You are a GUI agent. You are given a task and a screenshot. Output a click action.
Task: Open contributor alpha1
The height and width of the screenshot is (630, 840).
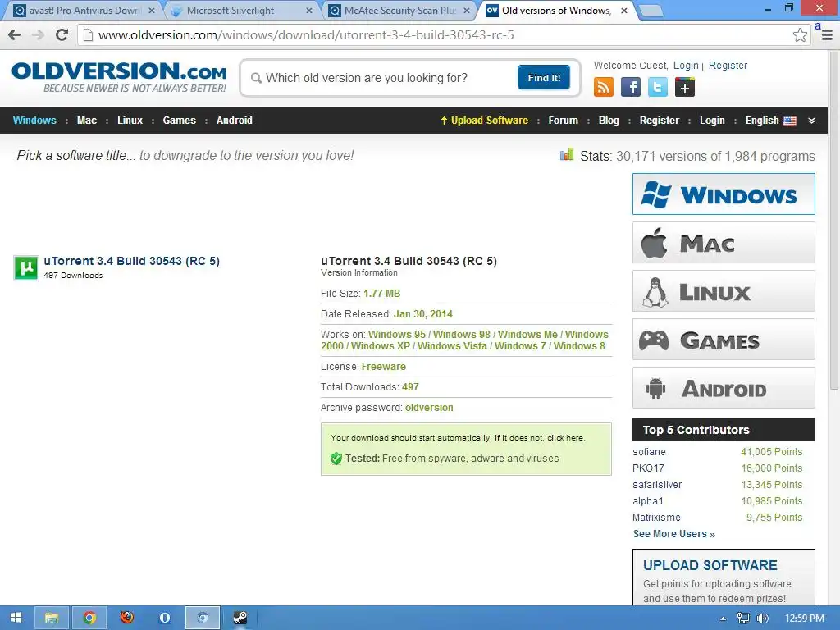[648, 501]
